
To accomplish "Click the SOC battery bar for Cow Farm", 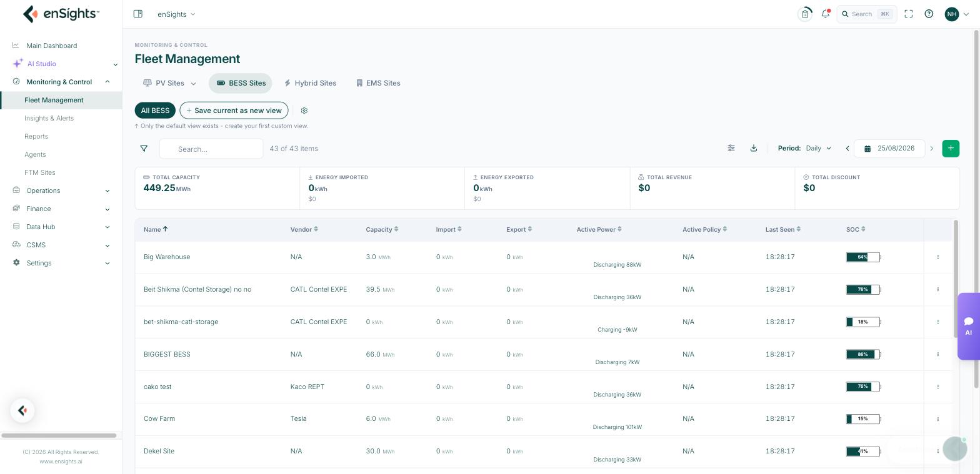I will tap(863, 419).
